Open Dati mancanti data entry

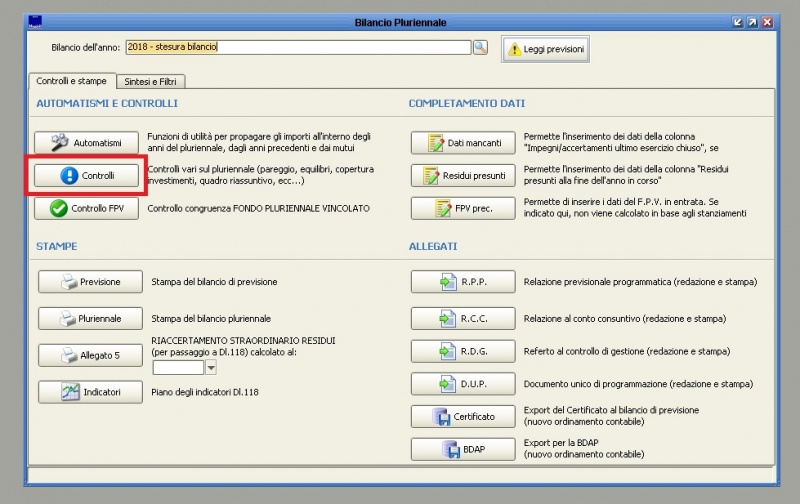(x=463, y=143)
